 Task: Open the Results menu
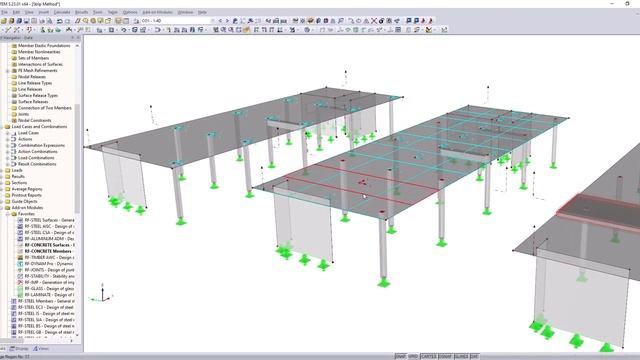82,12
